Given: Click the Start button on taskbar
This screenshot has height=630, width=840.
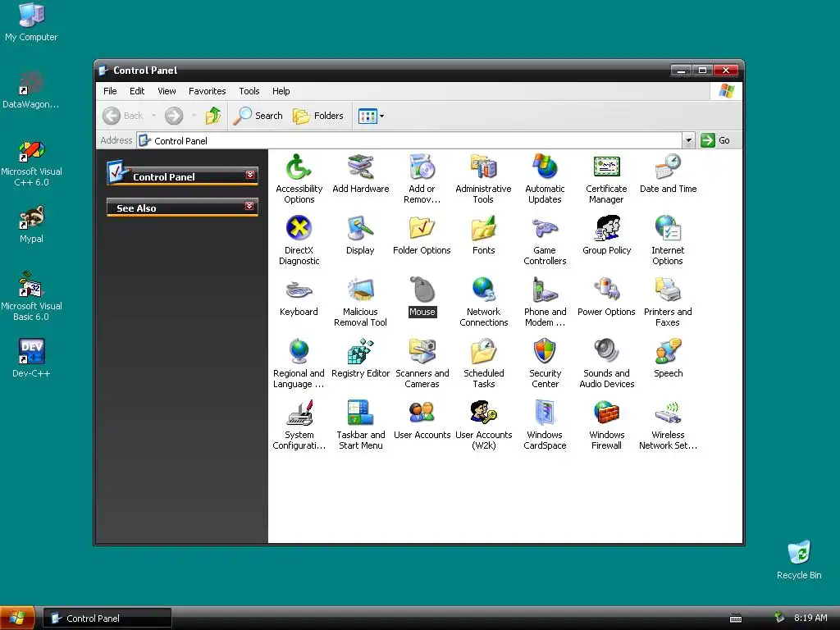Looking at the screenshot, I should pyautogui.click(x=17, y=619).
